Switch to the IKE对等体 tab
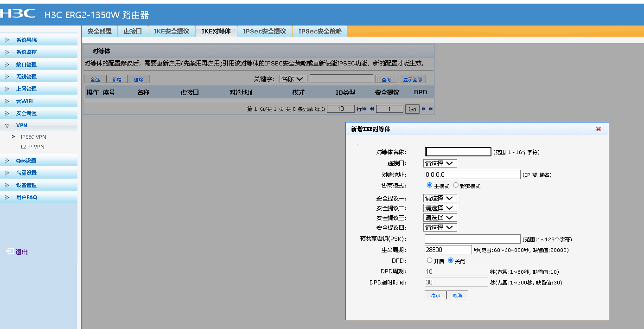Screen dimensions: 644x329 tap(216, 31)
